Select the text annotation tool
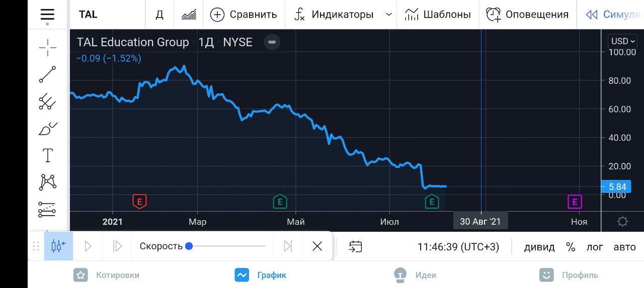 point(48,156)
